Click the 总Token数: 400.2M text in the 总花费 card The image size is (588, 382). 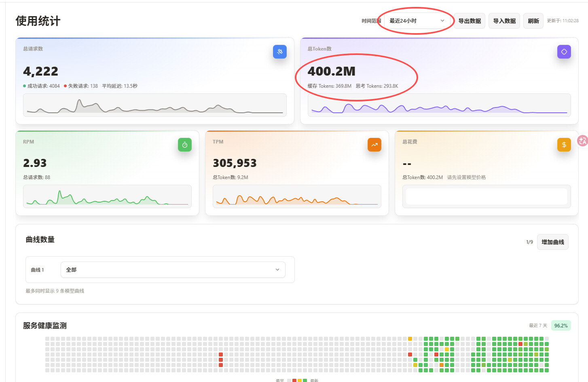point(423,177)
